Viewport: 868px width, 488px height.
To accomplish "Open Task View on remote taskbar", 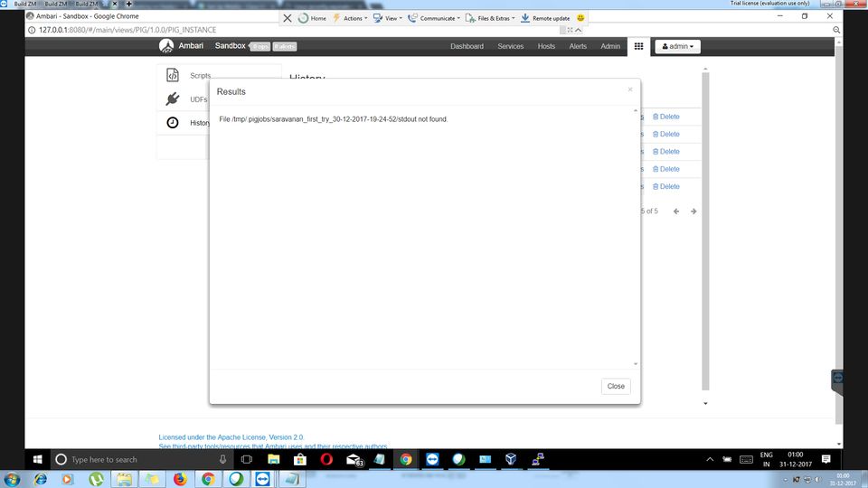I will coord(247,459).
